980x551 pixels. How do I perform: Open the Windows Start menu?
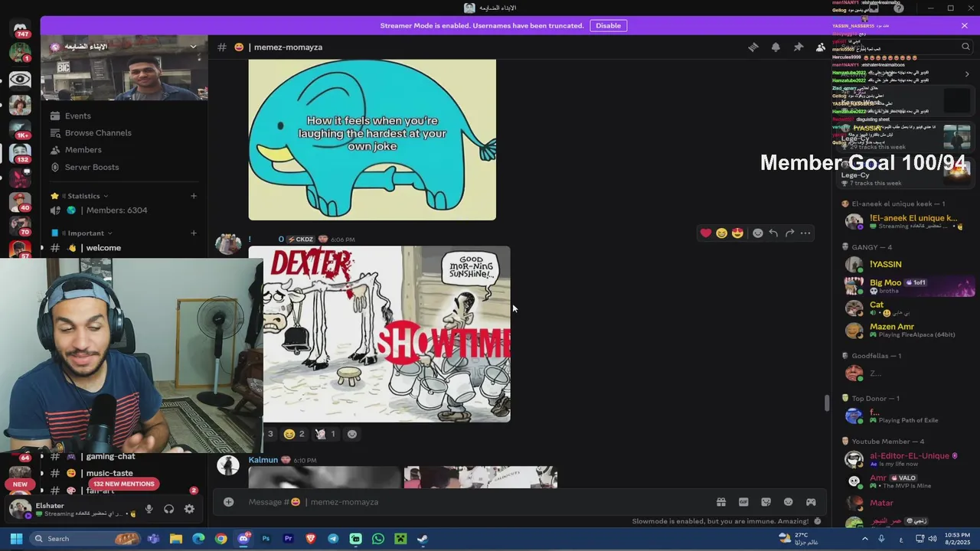16,539
